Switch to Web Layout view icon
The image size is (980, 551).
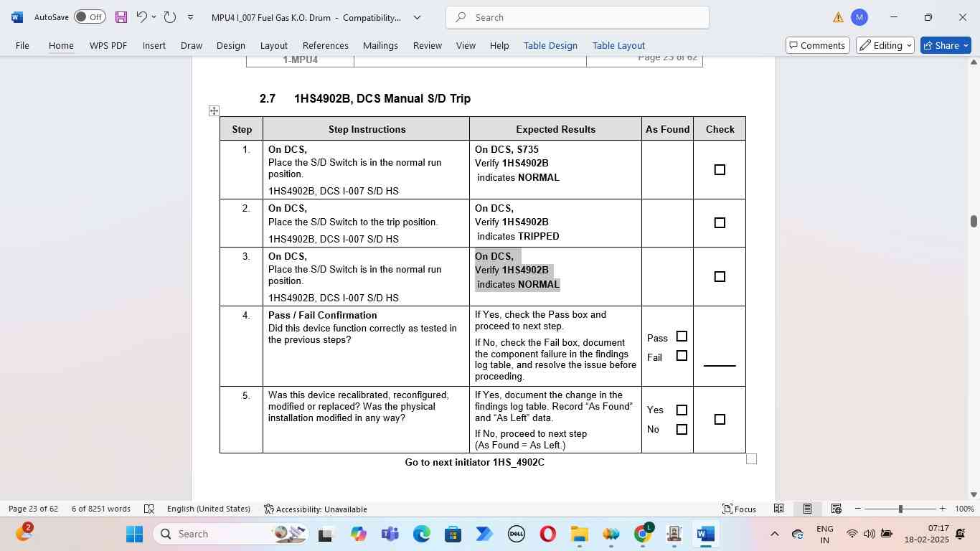[836, 509]
